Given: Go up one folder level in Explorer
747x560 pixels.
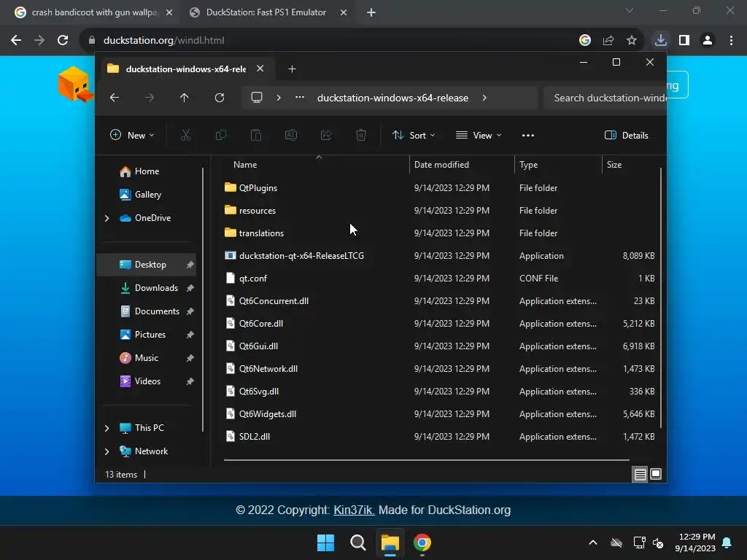Looking at the screenshot, I should [x=185, y=98].
